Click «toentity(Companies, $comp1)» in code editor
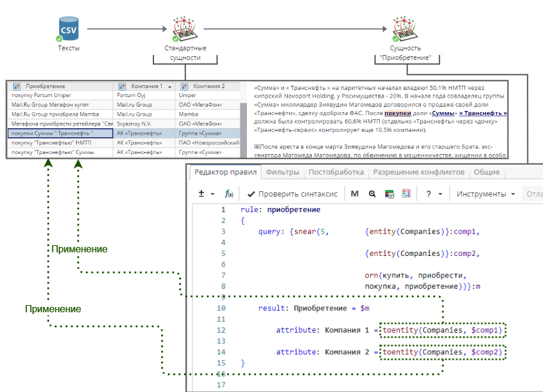The height and width of the screenshot is (392, 543). 442,330
